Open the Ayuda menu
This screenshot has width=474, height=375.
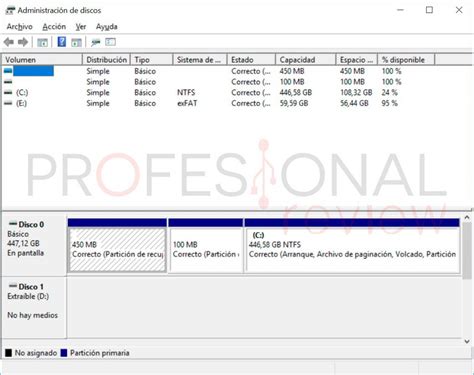tap(107, 27)
